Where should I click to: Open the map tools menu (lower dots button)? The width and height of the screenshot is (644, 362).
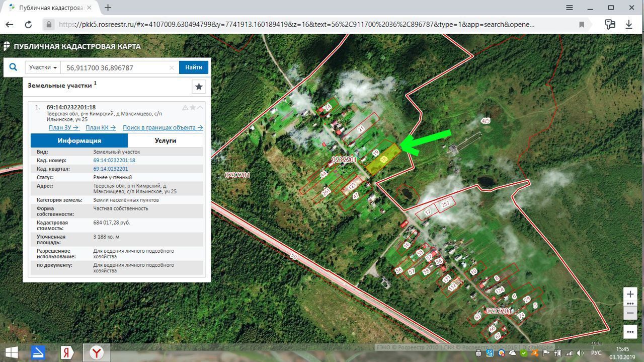click(630, 332)
